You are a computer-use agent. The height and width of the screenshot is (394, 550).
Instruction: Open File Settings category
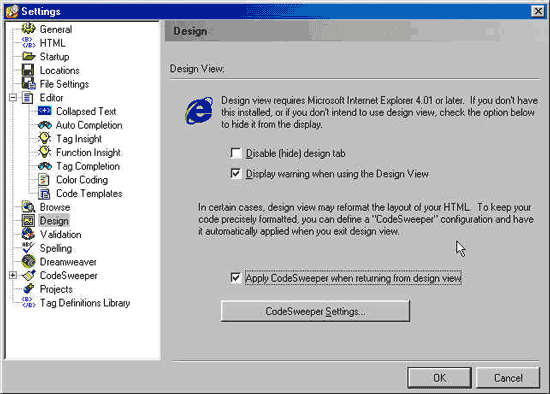[x=64, y=84]
